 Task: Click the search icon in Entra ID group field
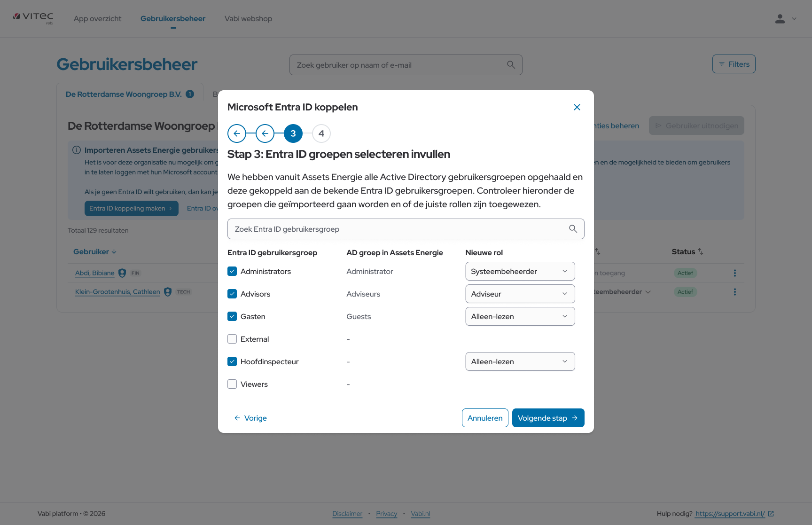573,229
